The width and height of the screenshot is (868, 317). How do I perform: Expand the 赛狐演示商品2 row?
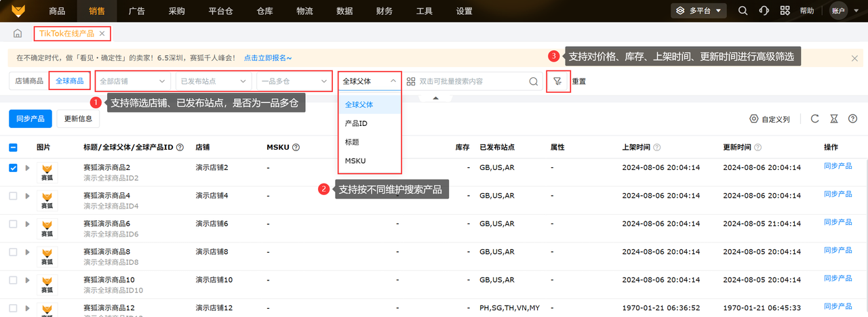tap(28, 168)
